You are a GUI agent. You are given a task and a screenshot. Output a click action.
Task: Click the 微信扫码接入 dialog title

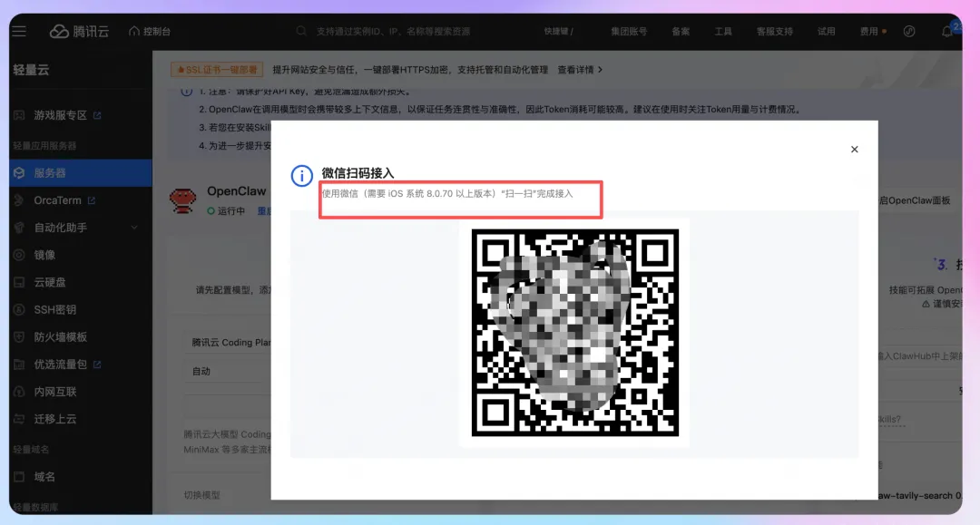click(358, 173)
